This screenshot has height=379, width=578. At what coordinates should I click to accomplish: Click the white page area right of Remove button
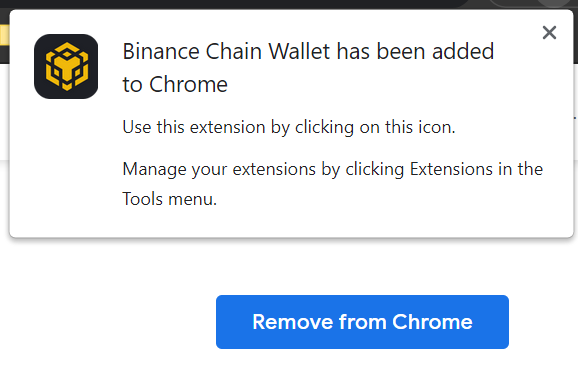click(x=543, y=322)
